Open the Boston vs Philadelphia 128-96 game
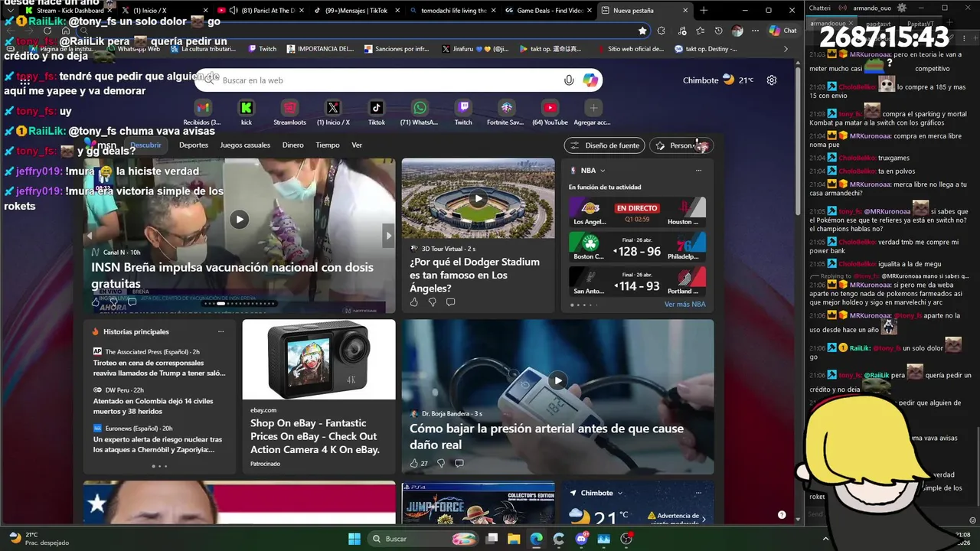The width and height of the screenshot is (980, 551). point(637,246)
